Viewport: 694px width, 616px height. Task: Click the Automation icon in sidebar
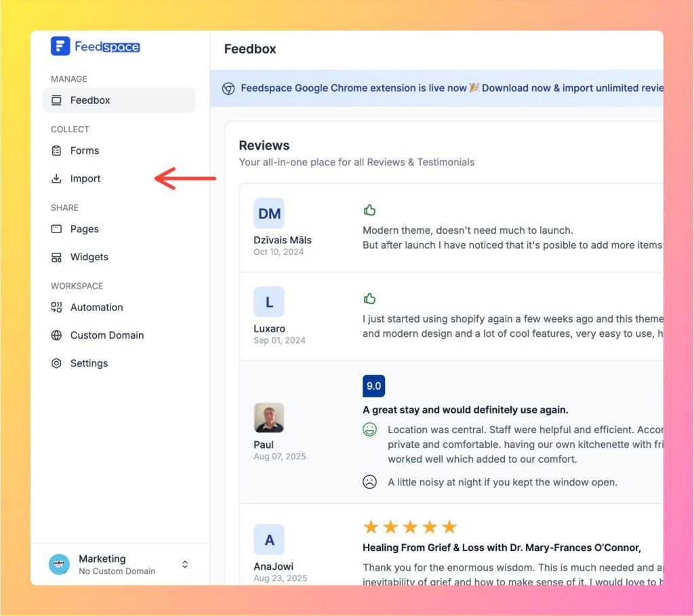point(56,307)
